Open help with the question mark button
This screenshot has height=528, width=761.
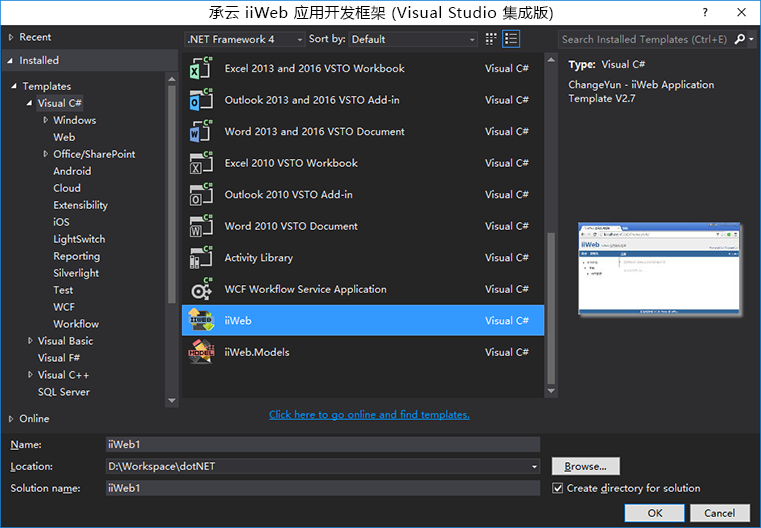coord(705,13)
